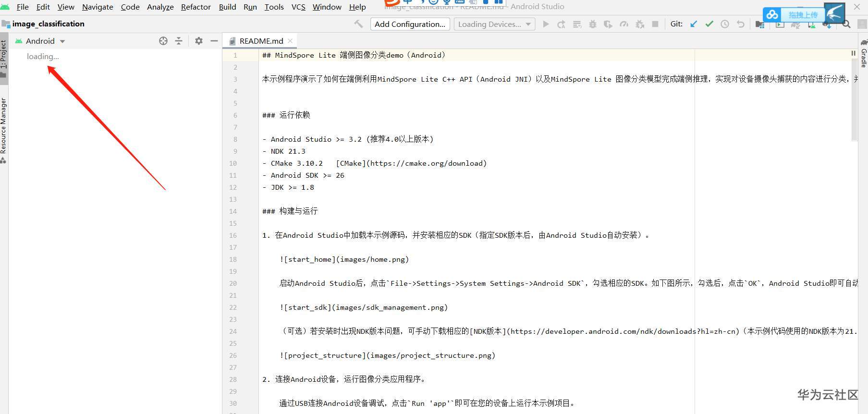This screenshot has height=414, width=868.
Task: Close the README.md tab
Action: 290,41
